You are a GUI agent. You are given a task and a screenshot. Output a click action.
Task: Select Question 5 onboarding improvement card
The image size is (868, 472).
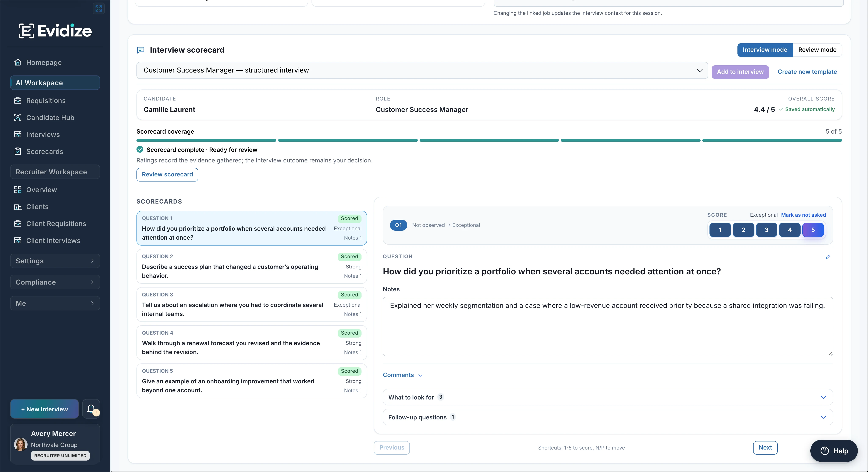tap(251, 381)
